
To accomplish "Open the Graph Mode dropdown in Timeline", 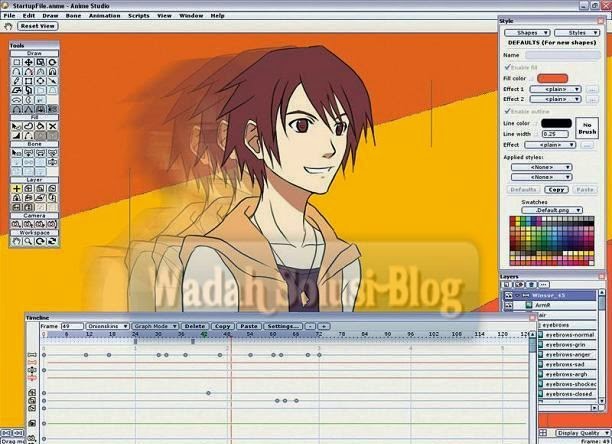I will click(155, 326).
